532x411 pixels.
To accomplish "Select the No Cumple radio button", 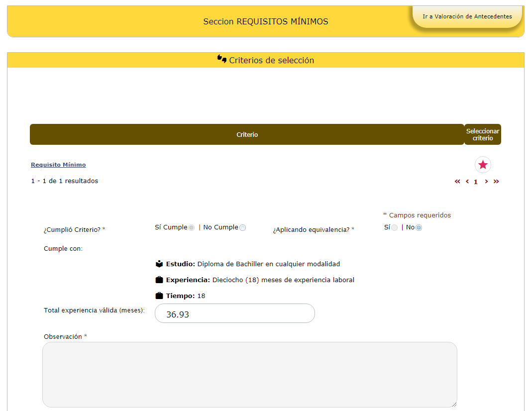I will click(x=243, y=227).
